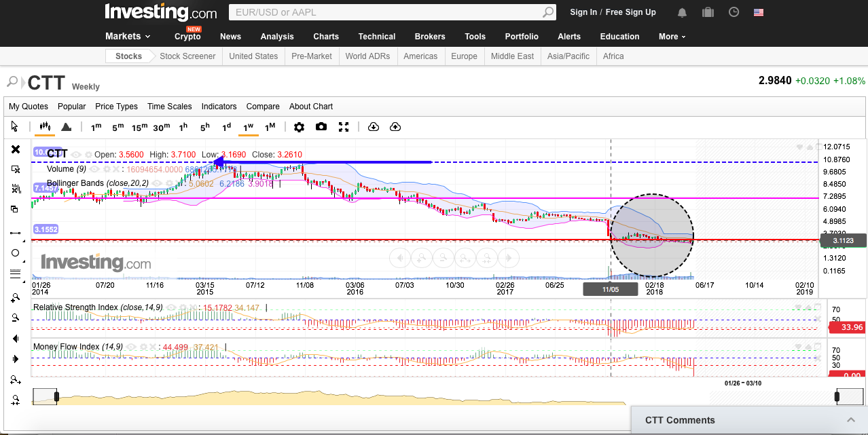The width and height of the screenshot is (868, 435).
Task: Open the Stock Screener link
Action: click(x=187, y=56)
